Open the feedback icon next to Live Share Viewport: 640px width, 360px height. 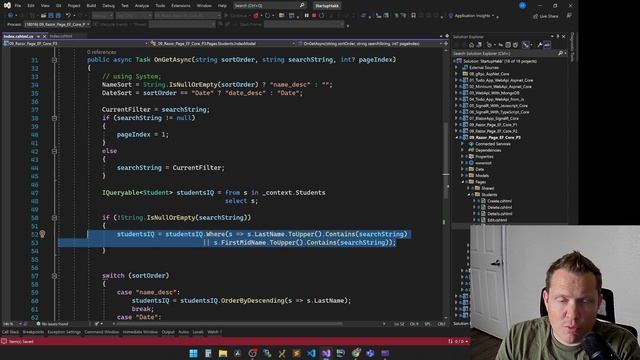click(569, 16)
